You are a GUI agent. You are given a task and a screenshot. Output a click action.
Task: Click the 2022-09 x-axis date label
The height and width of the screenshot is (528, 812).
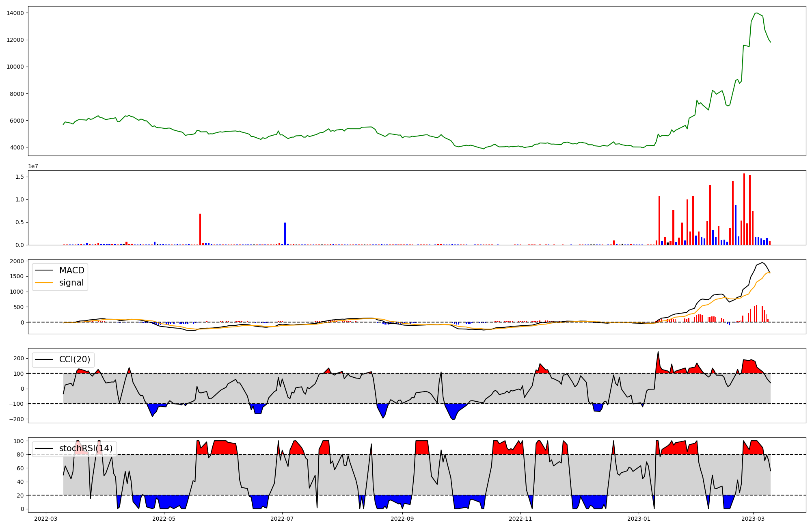point(402,518)
